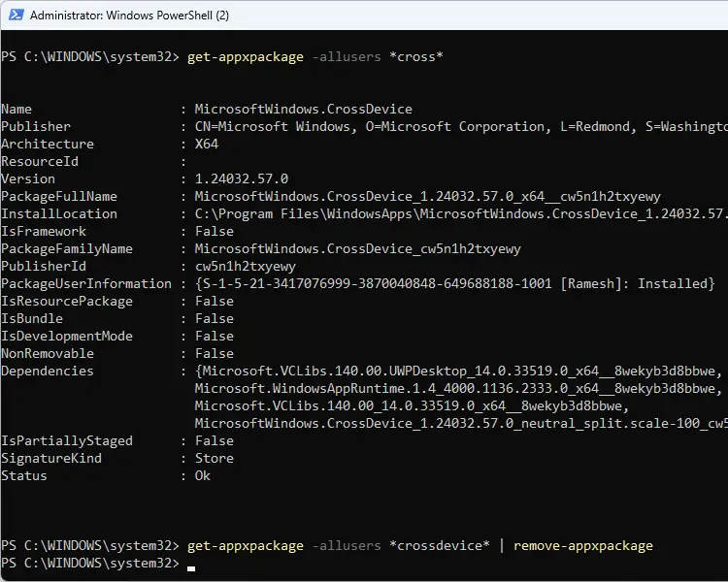The height and width of the screenshot is (582, 728).
Task: Click the PackageFamilyName value 'MicrosoftWindows.CrossDevice_cw5n1h2txyewy'
Action: click(357, 248)
